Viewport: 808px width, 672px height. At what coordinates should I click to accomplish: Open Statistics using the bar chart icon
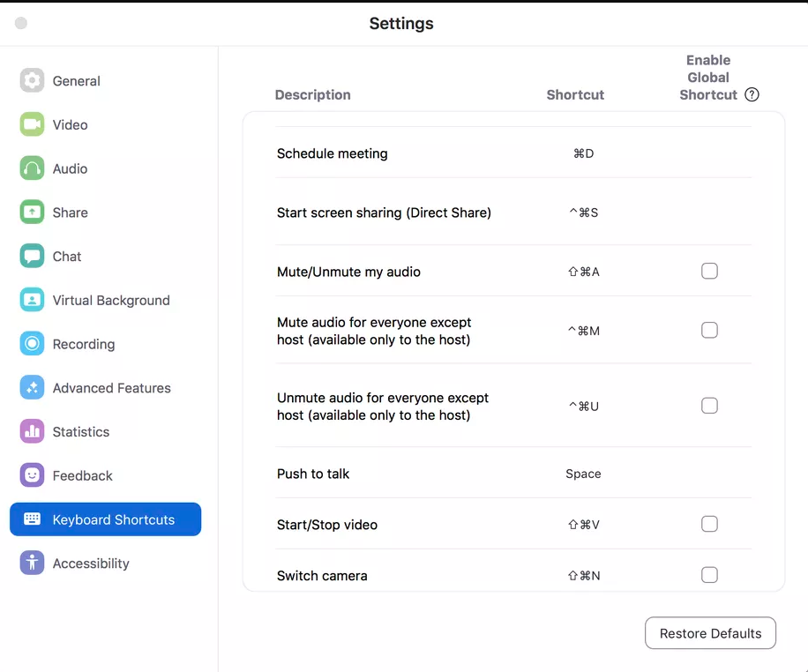pyautogui.click(x=32, y=431)
